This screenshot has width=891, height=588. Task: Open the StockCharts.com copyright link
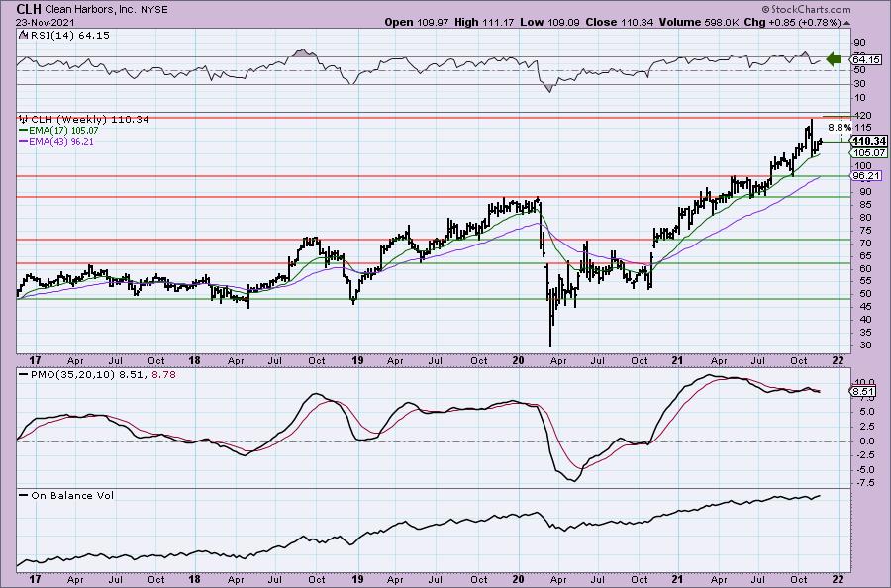point(806,9)
